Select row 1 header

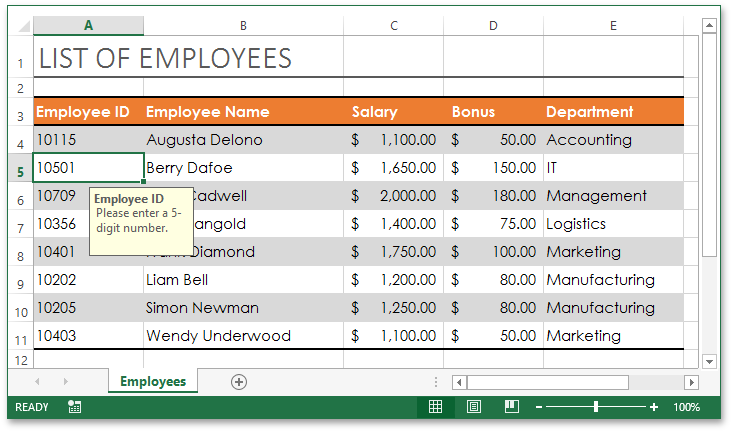click(x=21, y=57)
